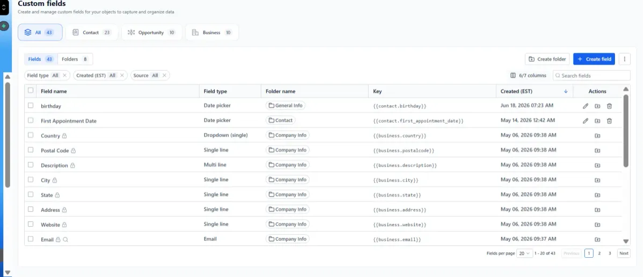Click the {{contact.birthday}} key
This screenshot has height=277, width=644.
click(x=400, y=107)
